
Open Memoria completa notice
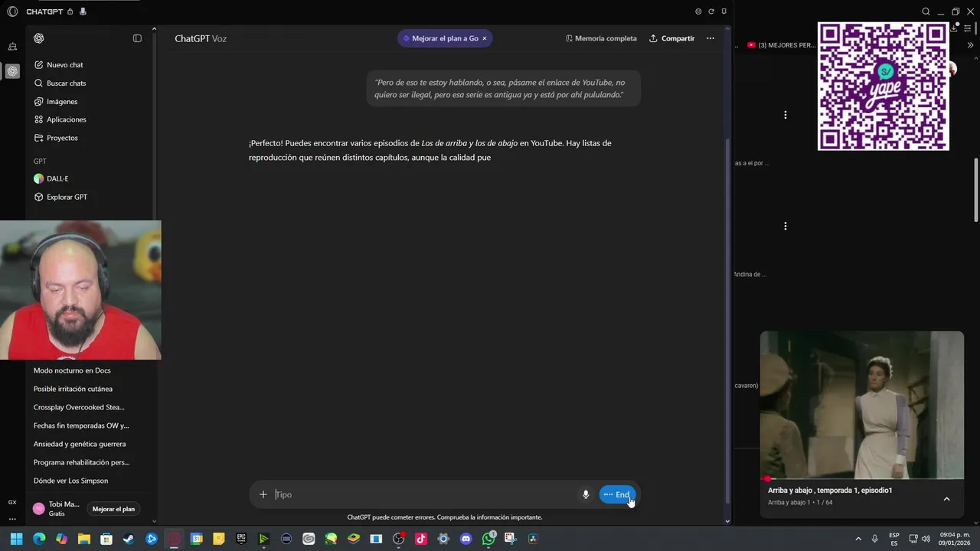point(601,38)
